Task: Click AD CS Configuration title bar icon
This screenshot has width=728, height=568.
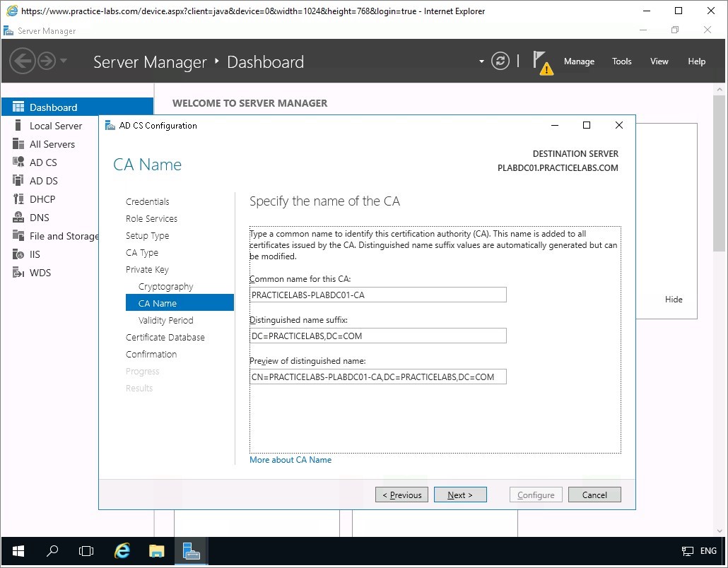Action: coord(110,125)
